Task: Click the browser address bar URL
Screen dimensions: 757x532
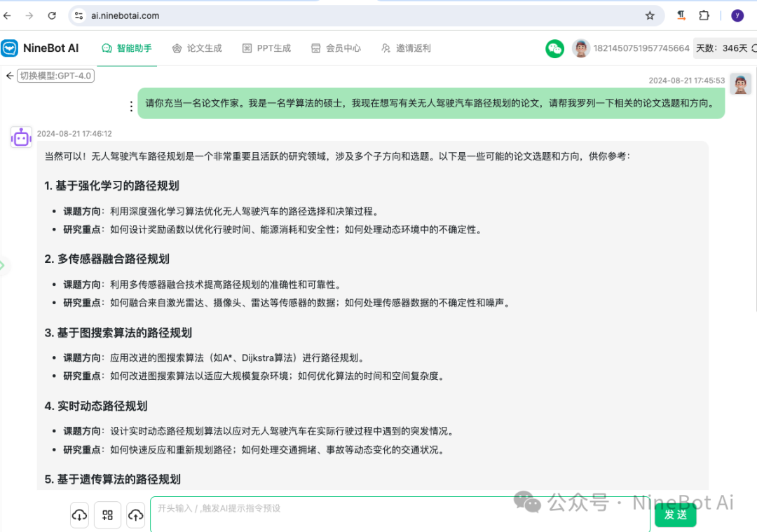Action: 126,15
